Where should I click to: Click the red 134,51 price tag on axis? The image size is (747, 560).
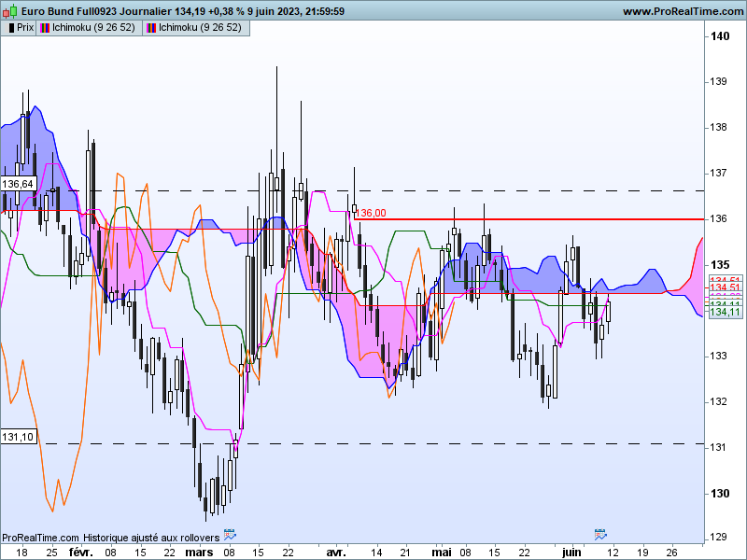pyautogui.click(x=726, y=287)
